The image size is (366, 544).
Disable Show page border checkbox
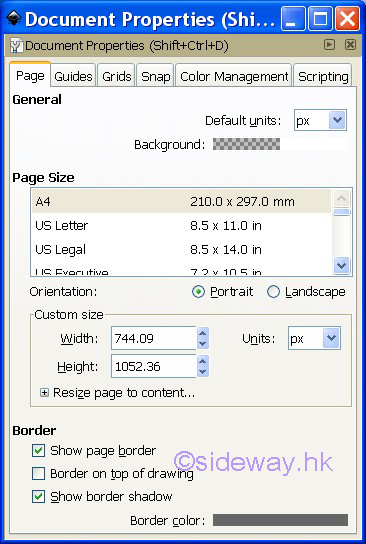[x=39, y=451]
